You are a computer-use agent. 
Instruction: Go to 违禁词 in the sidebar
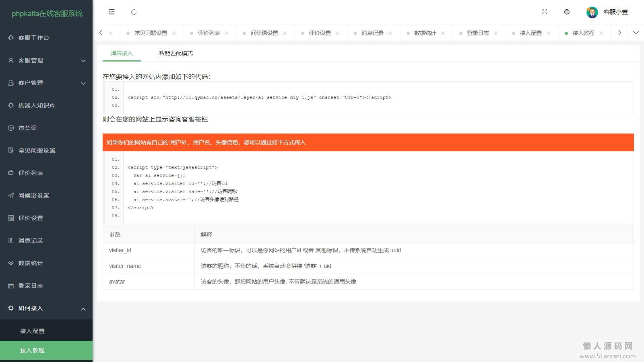(27, 128)
